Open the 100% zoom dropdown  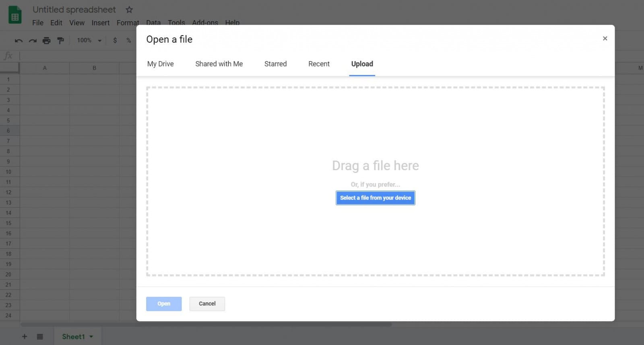click(89, 40)
